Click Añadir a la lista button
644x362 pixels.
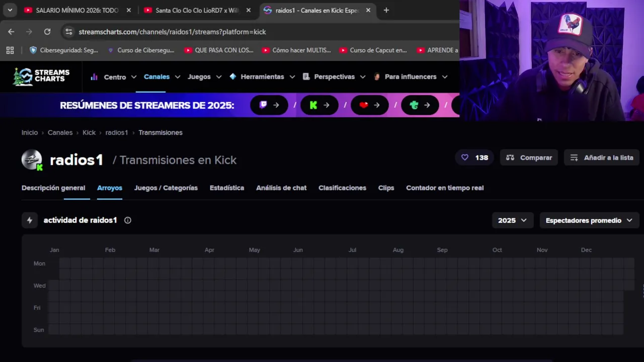point(601,158)
